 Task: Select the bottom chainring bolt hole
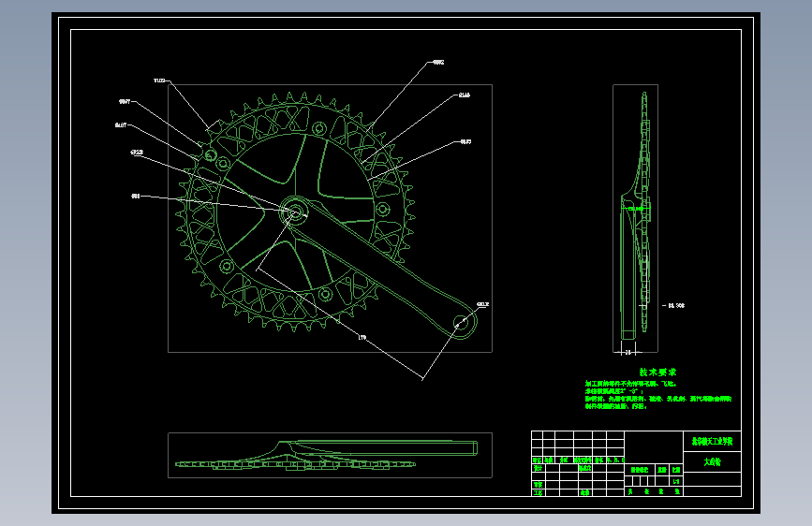[x=325, y=295]
